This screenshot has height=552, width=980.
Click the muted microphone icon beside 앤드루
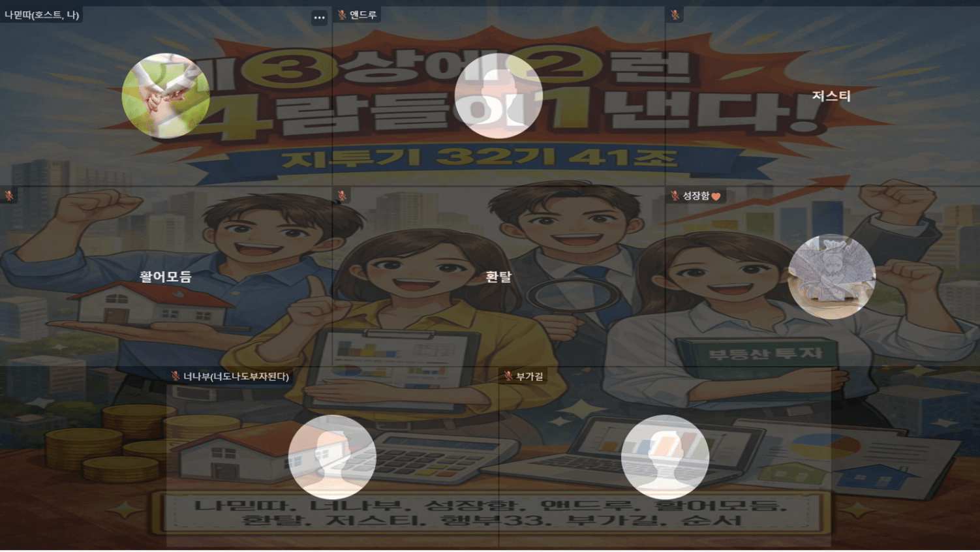point(342,14)
